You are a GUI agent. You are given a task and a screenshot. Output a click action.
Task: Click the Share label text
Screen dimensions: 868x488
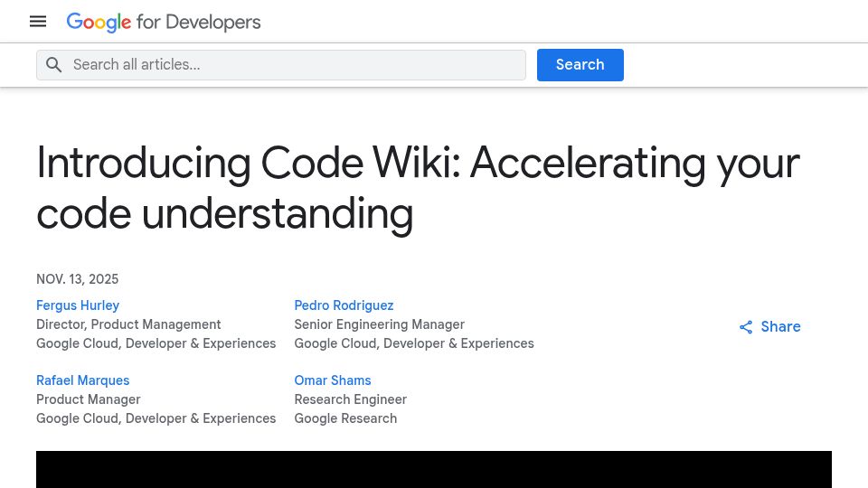pyautogui.click(x=780, y=326)
